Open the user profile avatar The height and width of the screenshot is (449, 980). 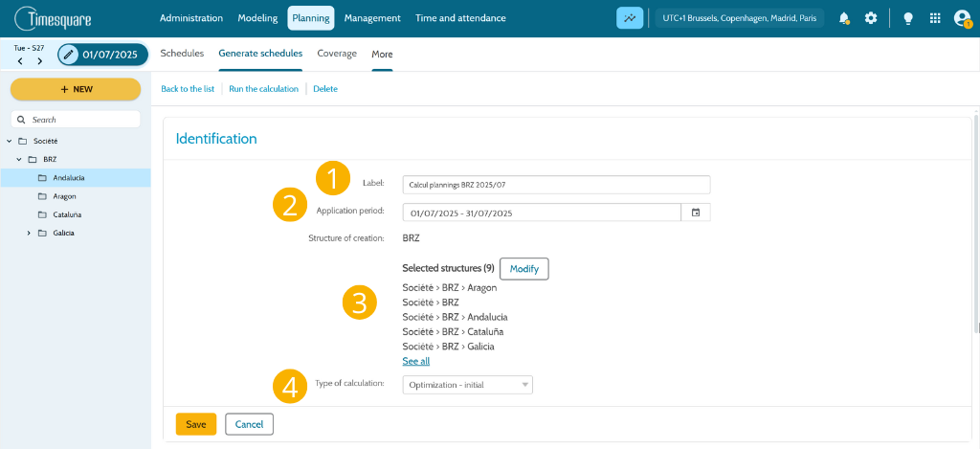[x=962, y=18]
